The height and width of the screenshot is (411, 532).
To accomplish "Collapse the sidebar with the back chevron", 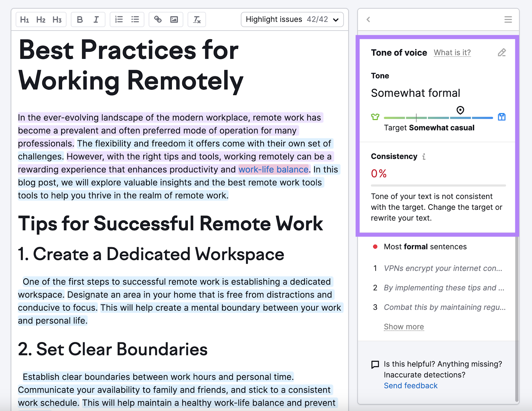I will pos(368,19).
